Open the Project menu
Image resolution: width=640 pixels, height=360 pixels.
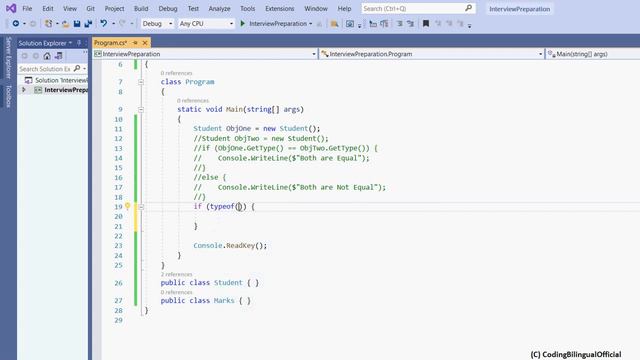click(114, 8)
